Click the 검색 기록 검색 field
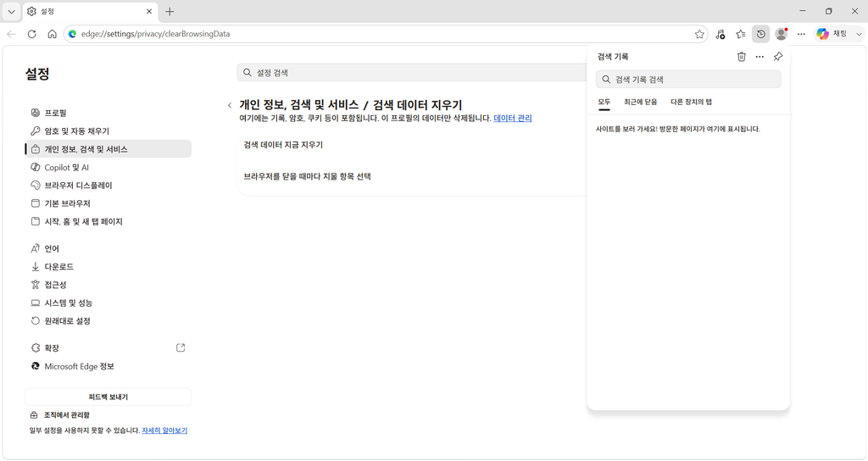This screenshot has height=461, width=868. (x=688, y=79)
